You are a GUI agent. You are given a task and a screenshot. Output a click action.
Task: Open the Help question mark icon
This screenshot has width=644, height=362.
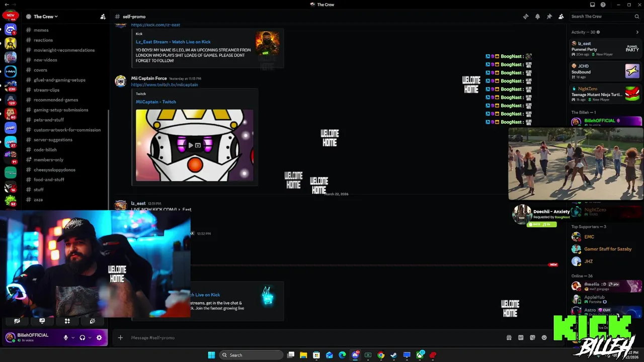click(x=603, y=5)
